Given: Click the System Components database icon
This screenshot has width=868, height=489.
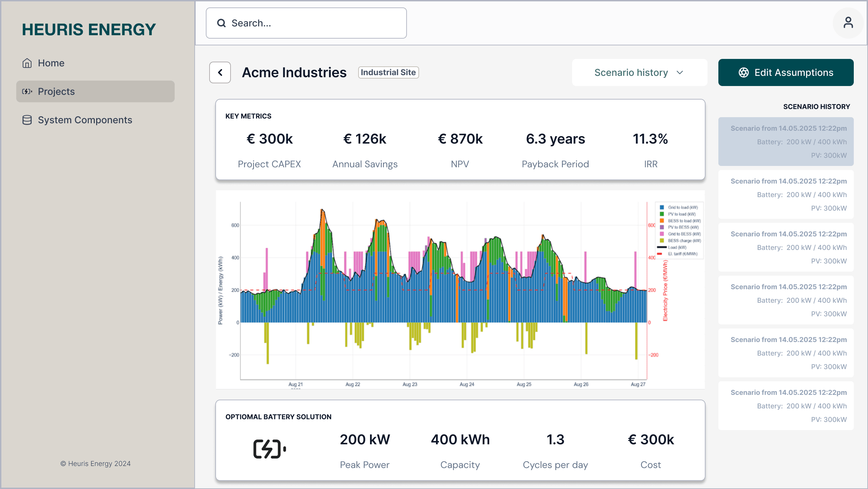Looking at the screenshot, I should click(27, 120).
